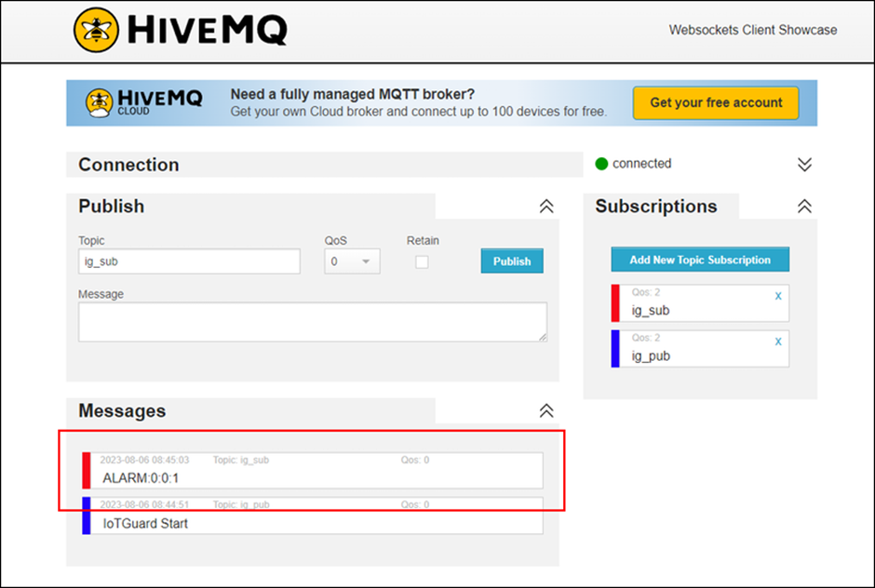Click the HIVEMQ wordmark in header

(x=207, y=30)
